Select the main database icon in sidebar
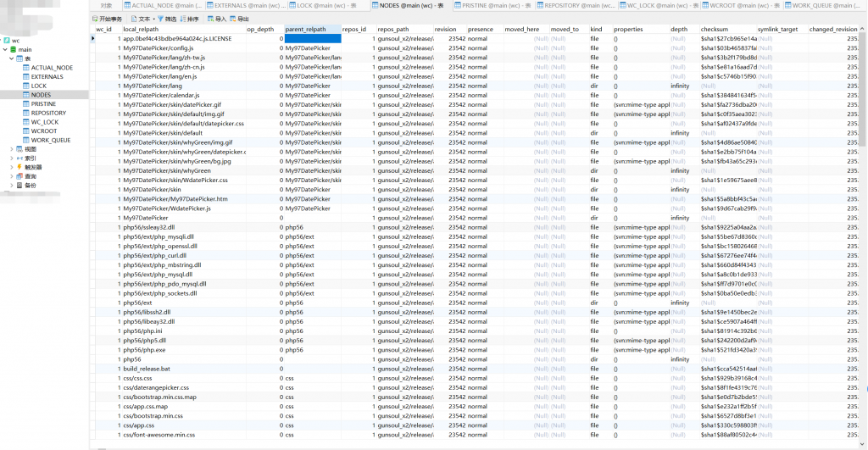868x450 pixels. click(x=13, y=49)
